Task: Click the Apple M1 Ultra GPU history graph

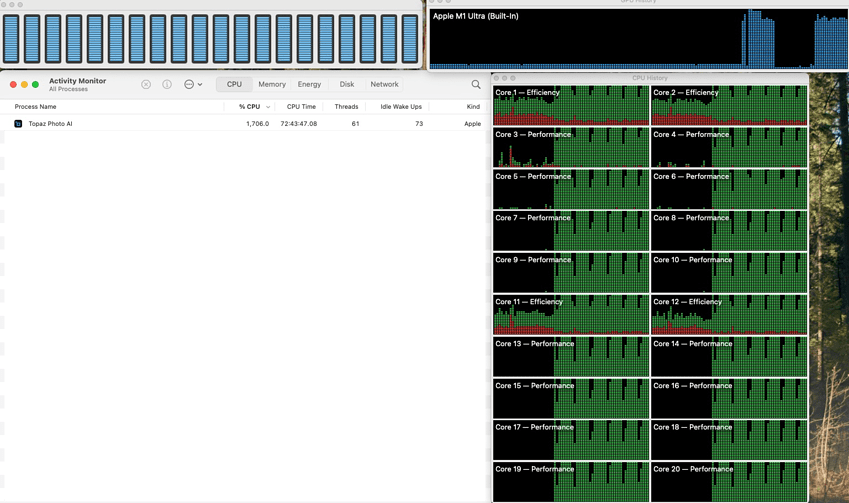Action: pyautogui.click(x=639, y=38)
